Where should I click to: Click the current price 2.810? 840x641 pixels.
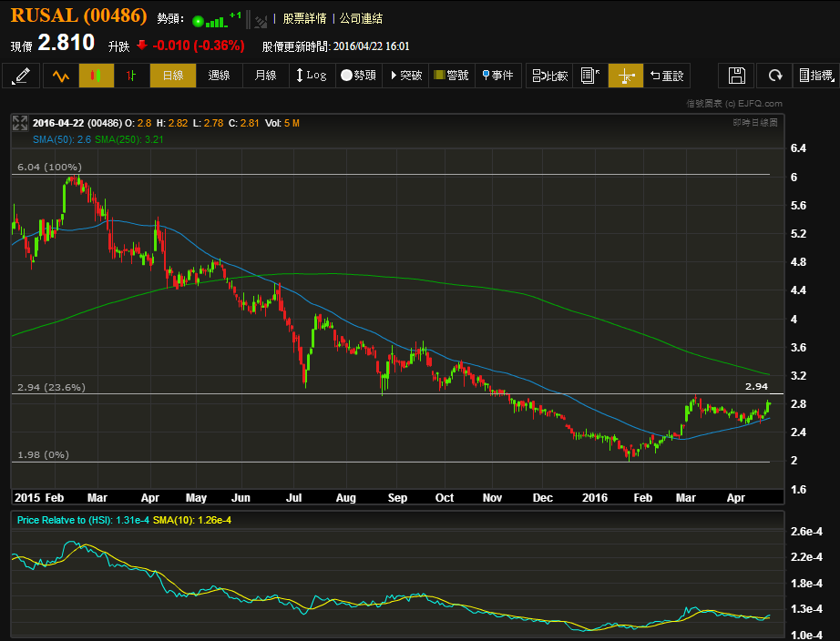pos(67,43)
